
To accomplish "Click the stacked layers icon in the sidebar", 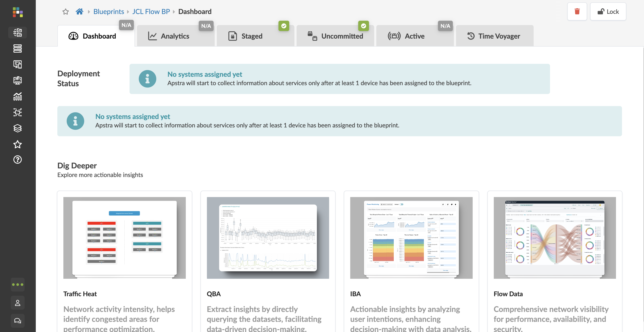I will click(x=17, y=128).
